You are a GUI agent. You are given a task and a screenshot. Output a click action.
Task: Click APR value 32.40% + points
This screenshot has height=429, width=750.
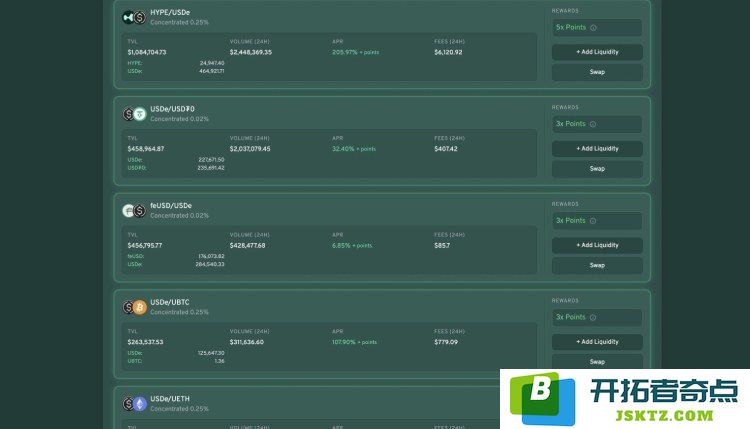[x=354, y=149]
